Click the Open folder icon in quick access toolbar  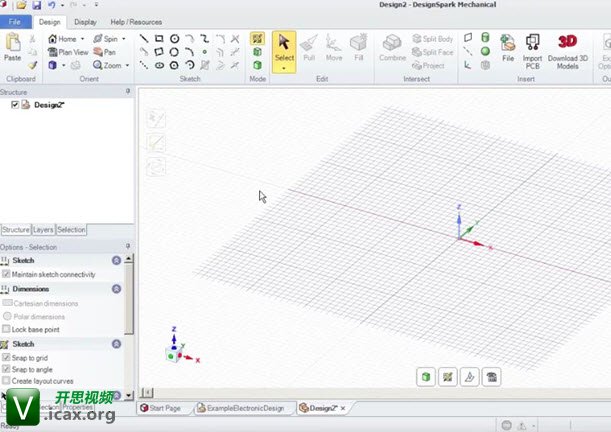21,5
